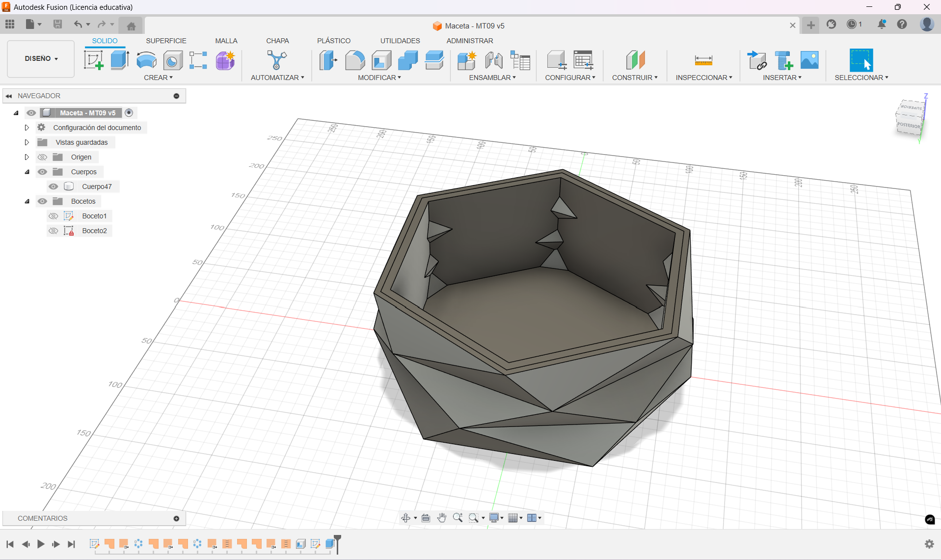Select the Rectangular Pattern tool
Image resolution: width=941 pixels, height=560 pixels.
coord(198,60)
